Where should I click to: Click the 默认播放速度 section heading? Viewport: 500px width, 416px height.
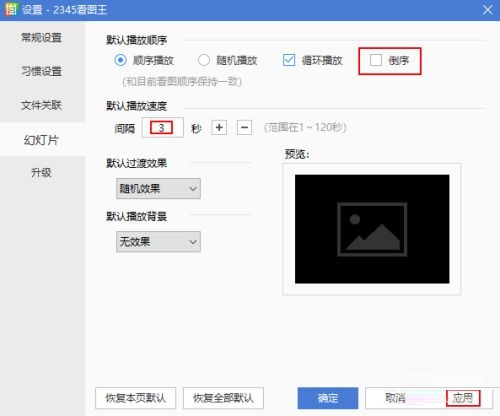point(137,106)
